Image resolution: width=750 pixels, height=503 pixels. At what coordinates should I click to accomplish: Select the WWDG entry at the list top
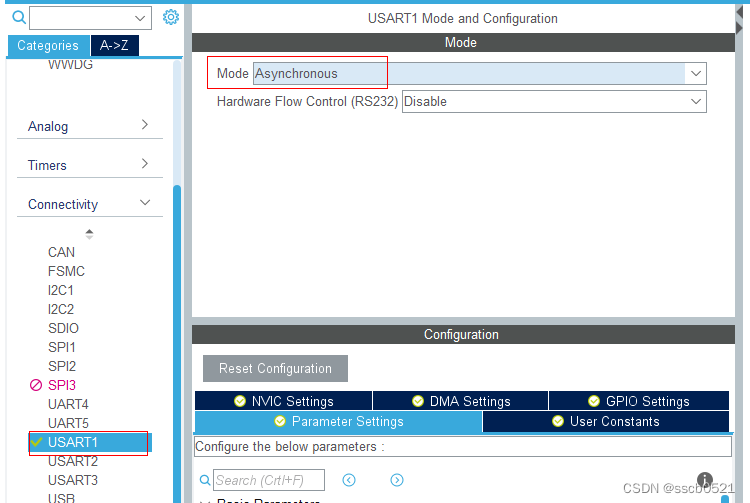[70, 65]
